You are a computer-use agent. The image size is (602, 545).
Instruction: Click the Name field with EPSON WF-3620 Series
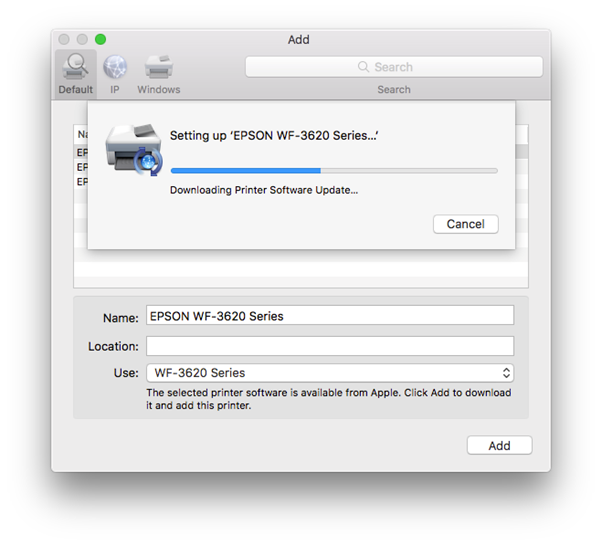(329, 316)
